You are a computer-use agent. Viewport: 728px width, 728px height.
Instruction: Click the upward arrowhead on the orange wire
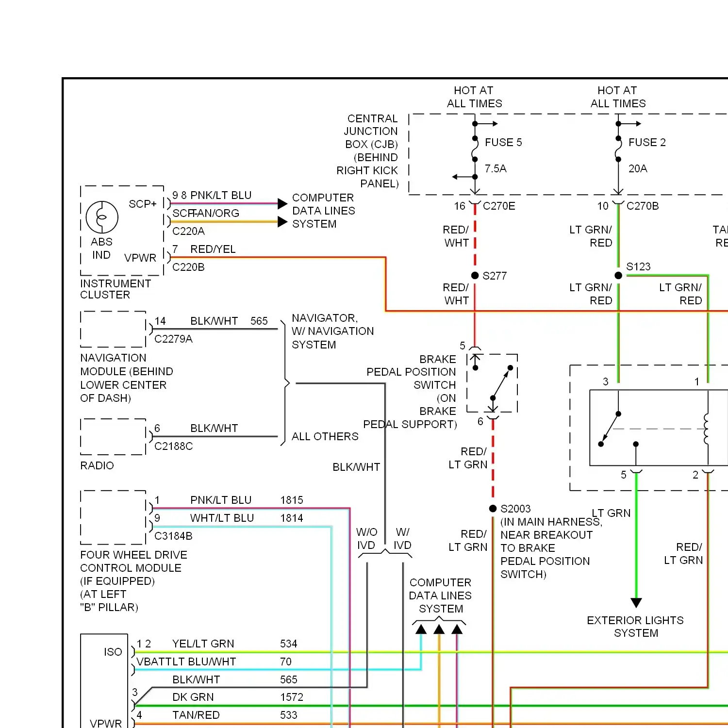tap(439, 629)
